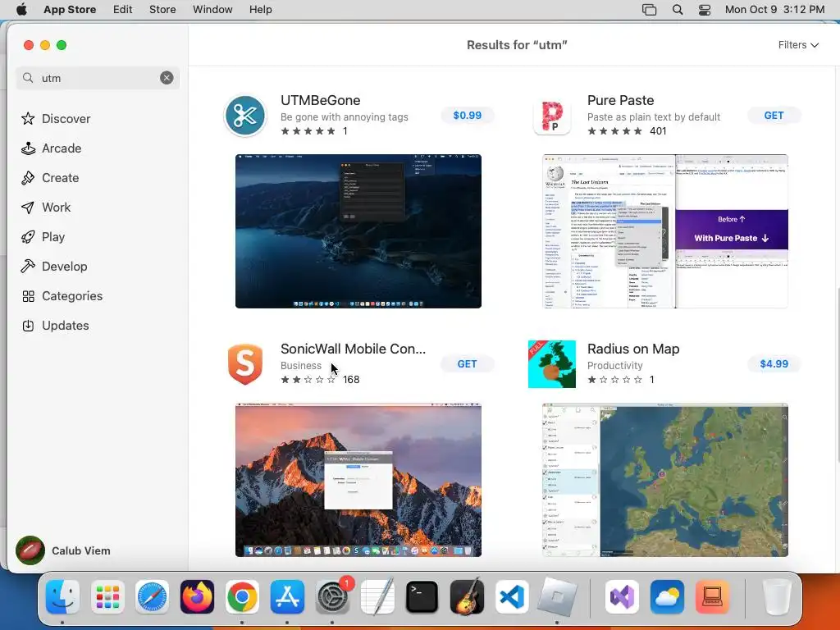
Task: Open Control Center in menu bar
Action: [705, 10]
